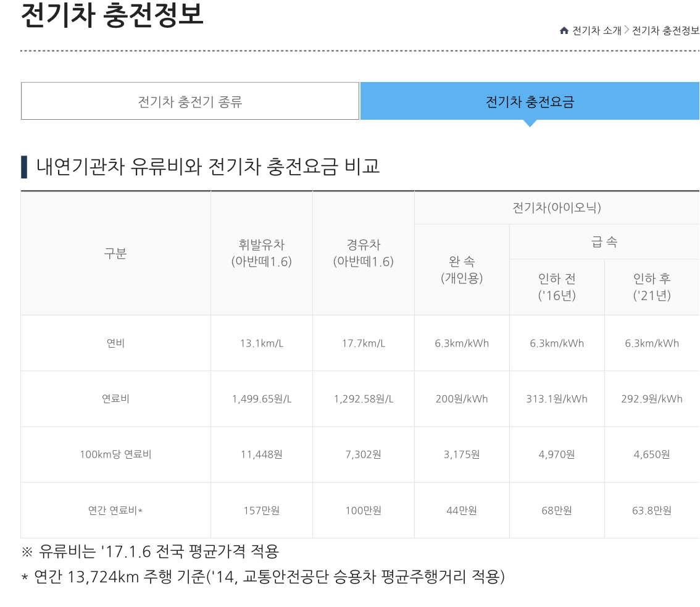This screenshot has width=700, height=607.
Task: Select the 1,499.65원/L cell
Action: [x=262, y=399]
